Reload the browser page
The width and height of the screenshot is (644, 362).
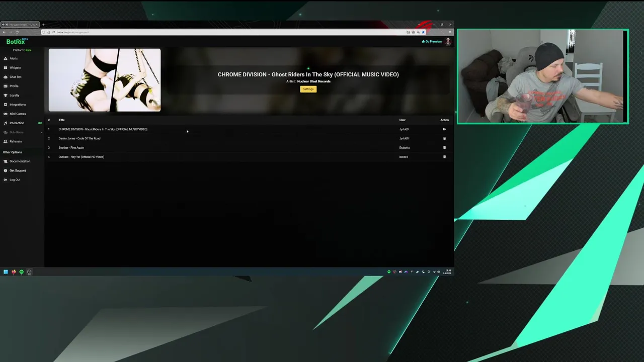pyautogui.click(x=17, y=32)
